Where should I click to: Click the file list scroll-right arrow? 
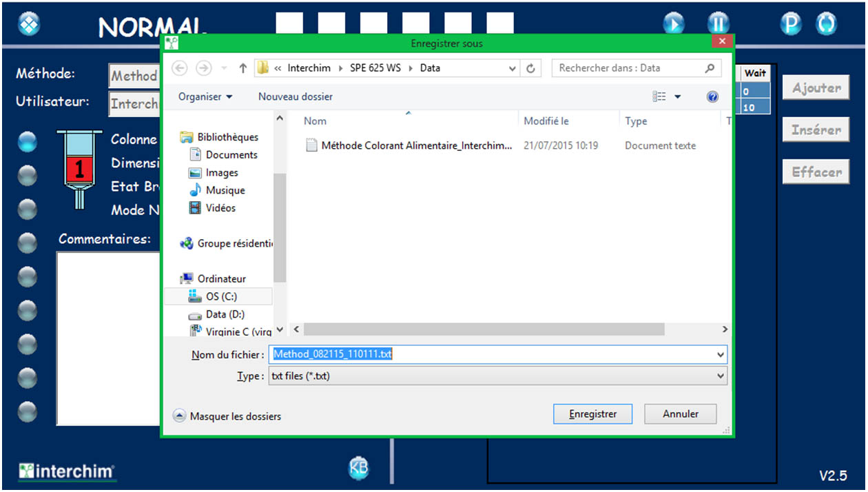725,329
